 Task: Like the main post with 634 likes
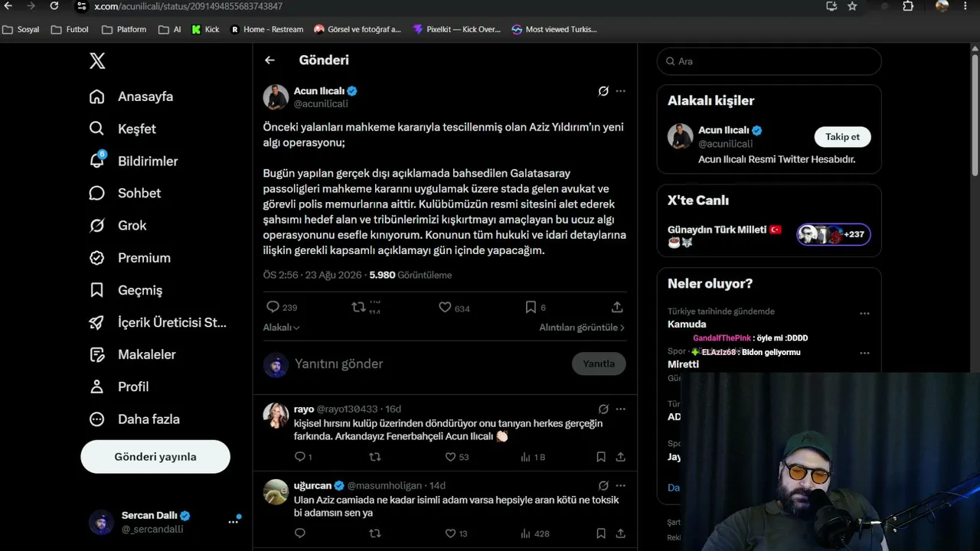(445, 307)
